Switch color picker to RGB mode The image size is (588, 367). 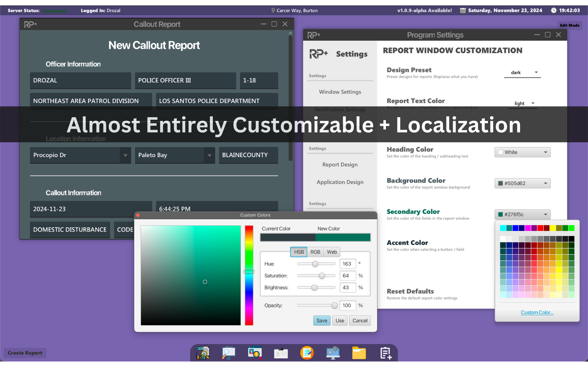315,252
